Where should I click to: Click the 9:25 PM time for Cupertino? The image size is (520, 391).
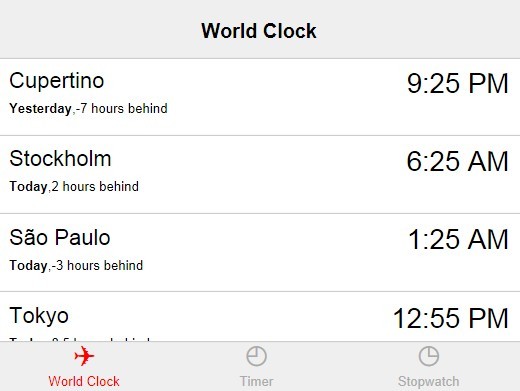click(457, 83)
